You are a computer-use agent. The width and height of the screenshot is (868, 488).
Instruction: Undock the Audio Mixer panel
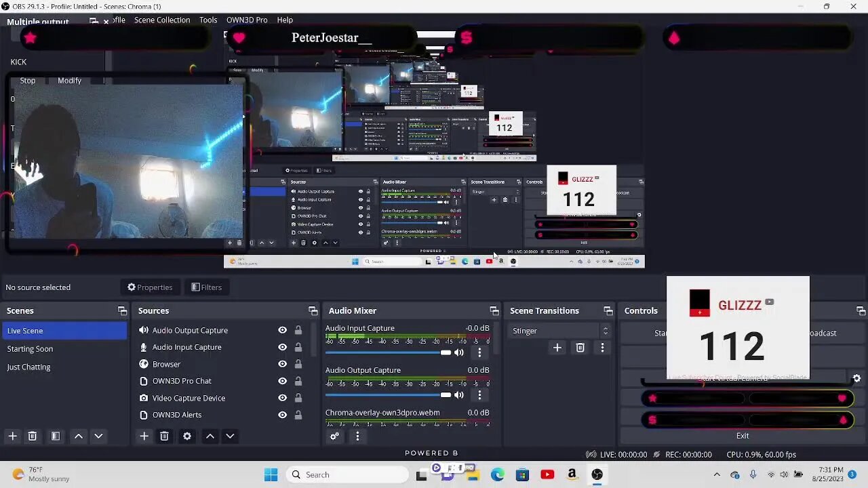coord(494,311)
